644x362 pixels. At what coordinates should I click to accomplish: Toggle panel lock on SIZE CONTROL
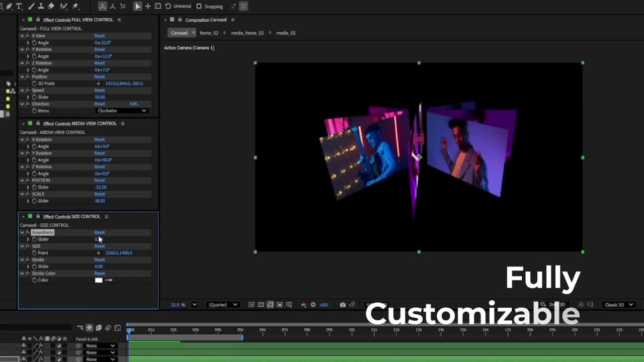[38, 216]
